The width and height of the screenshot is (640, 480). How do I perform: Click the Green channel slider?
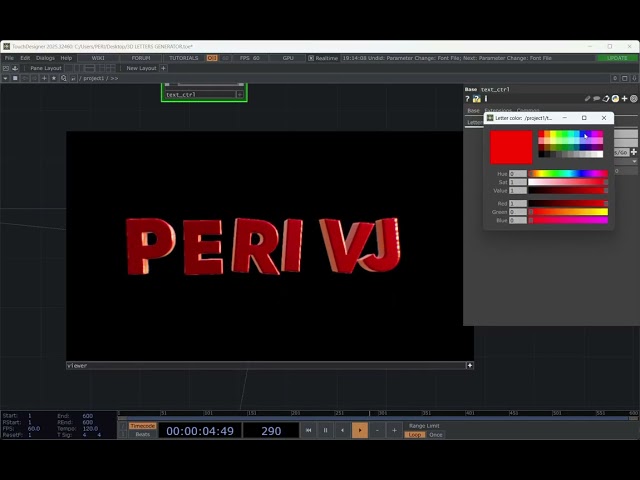[568, 212]
